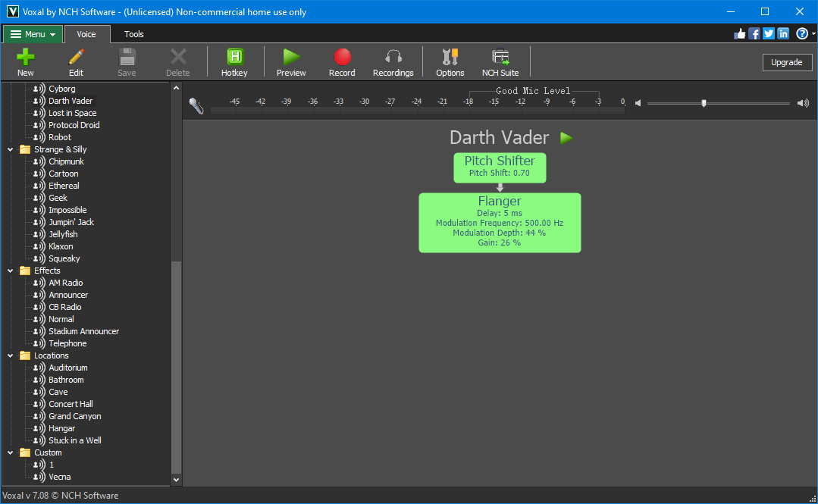Select the Darth Vader voice in list
Screen dimensions: 818x504
71,102
